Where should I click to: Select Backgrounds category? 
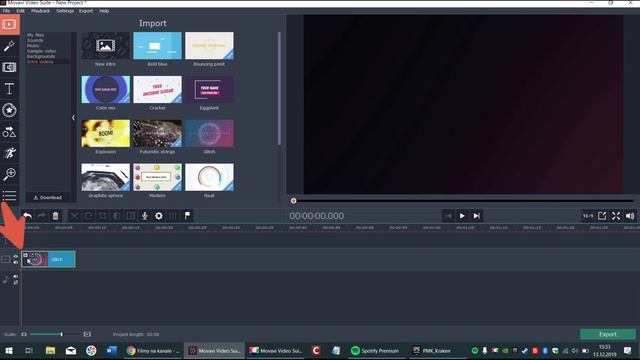tap(41, 56)
